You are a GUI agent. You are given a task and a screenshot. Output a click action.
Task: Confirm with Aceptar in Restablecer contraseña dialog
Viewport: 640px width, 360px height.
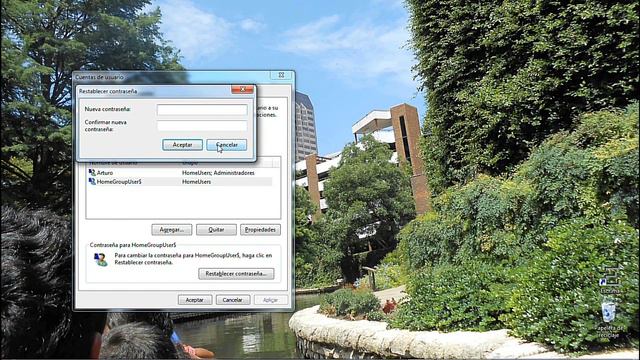[182, 145]
